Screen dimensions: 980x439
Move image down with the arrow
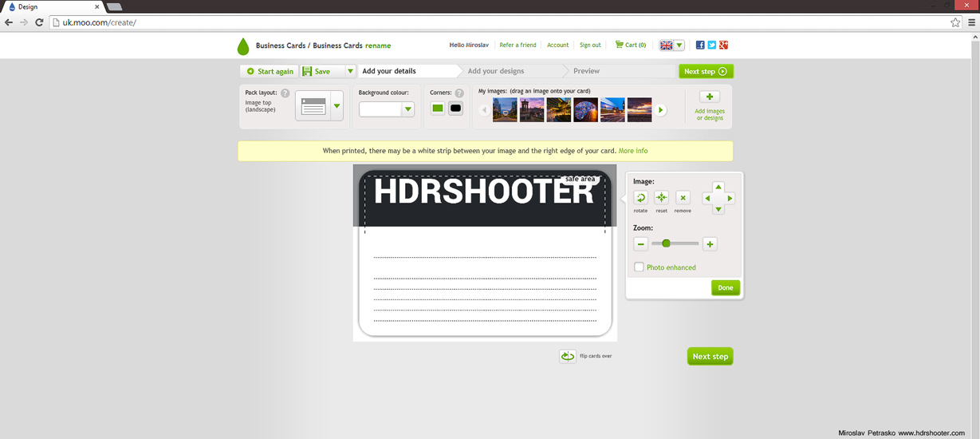[718, 209]
